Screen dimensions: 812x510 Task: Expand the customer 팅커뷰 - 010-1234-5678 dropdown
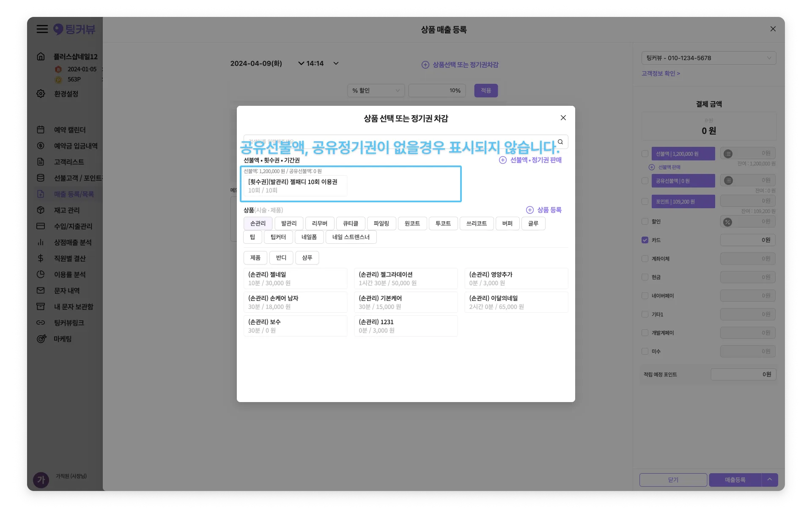[x=708, y=58]
